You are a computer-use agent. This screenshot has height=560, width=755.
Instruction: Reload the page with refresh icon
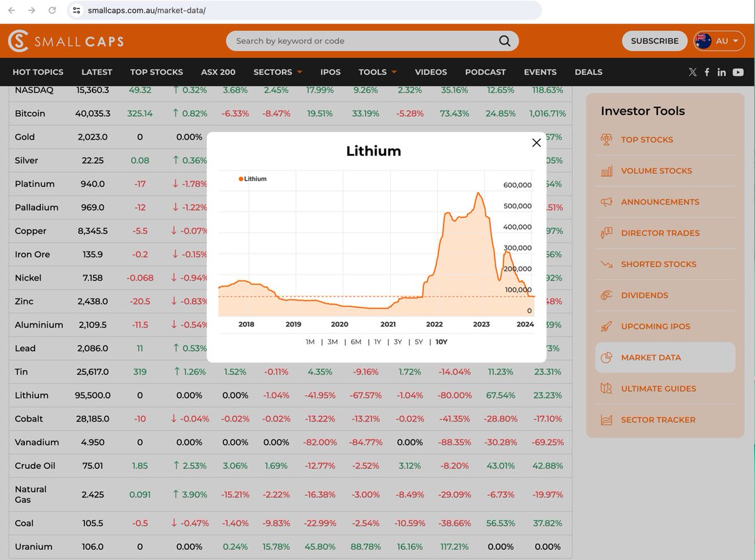(52, 10)
